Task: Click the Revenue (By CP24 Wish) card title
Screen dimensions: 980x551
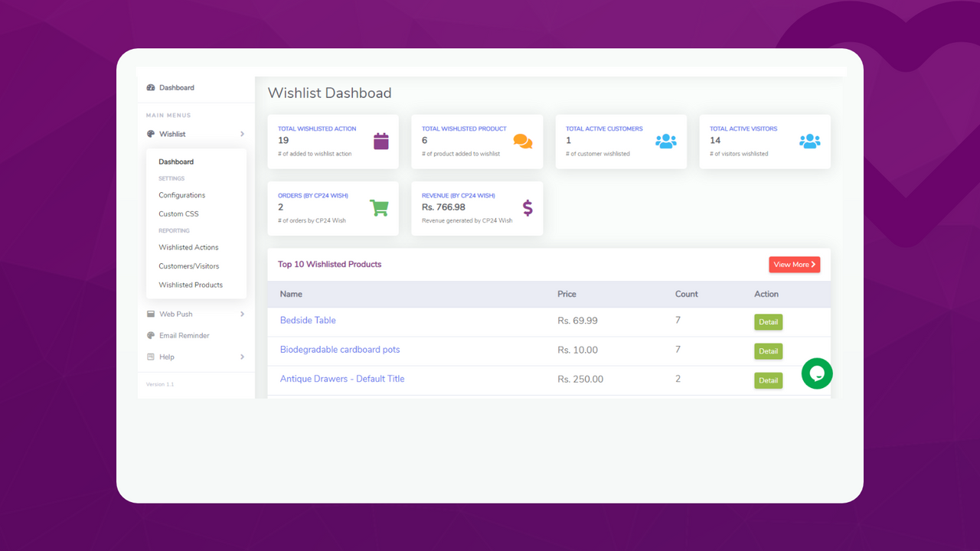Action: click(x=459, y=196)
